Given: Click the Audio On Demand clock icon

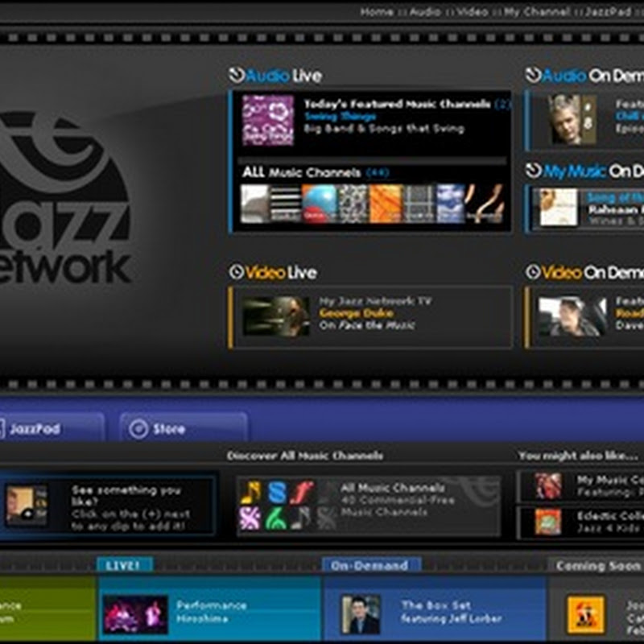Looking at the screenshot, I should (533, 75).
